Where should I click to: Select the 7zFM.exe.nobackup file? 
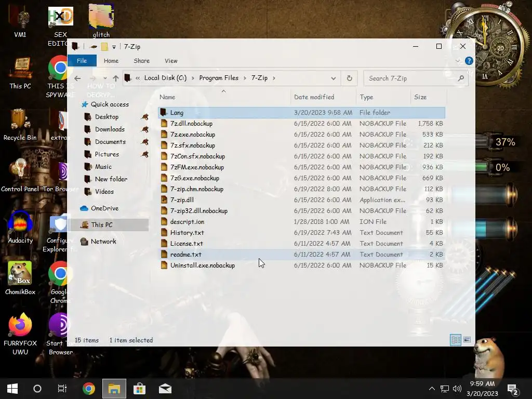301,167
